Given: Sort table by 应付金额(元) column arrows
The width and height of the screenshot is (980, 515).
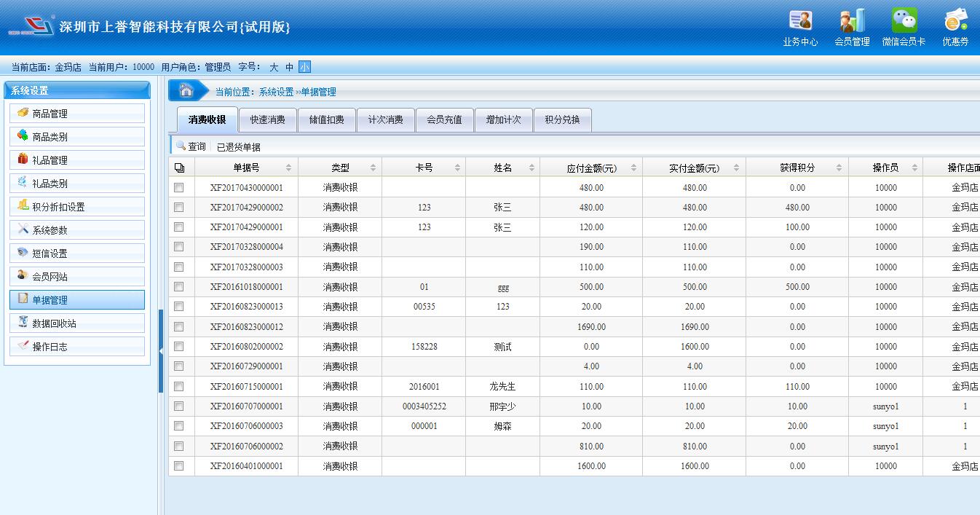Looking at the screenshot, I should point(633,168).
